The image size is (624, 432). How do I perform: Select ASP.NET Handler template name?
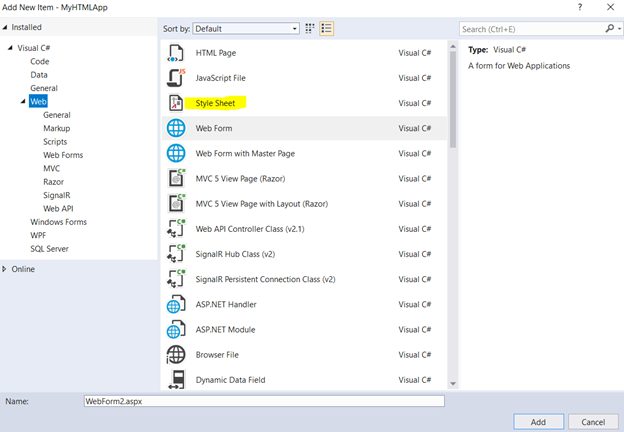226,304
